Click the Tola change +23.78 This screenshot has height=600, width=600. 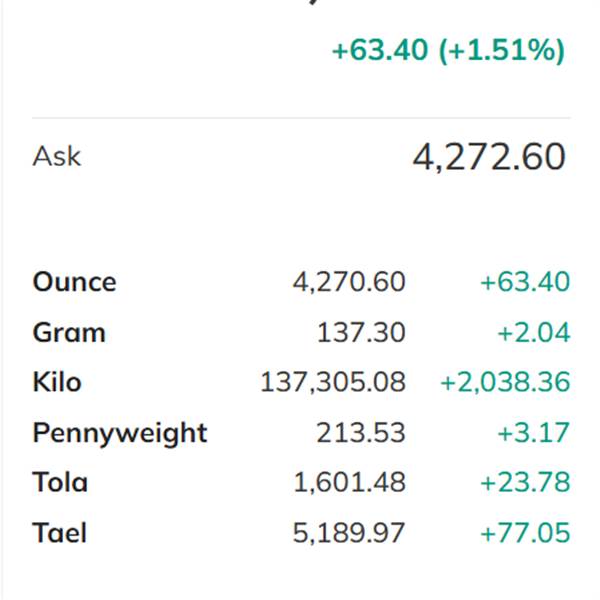pyautogui.click(x=525, y=482)
